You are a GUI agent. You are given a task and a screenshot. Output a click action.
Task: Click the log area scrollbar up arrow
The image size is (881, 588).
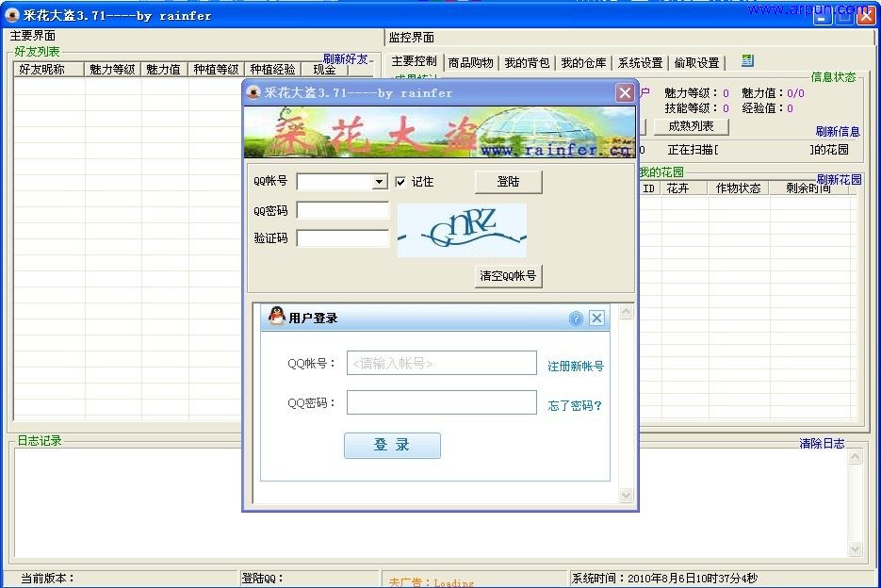(x=855, y=456)
